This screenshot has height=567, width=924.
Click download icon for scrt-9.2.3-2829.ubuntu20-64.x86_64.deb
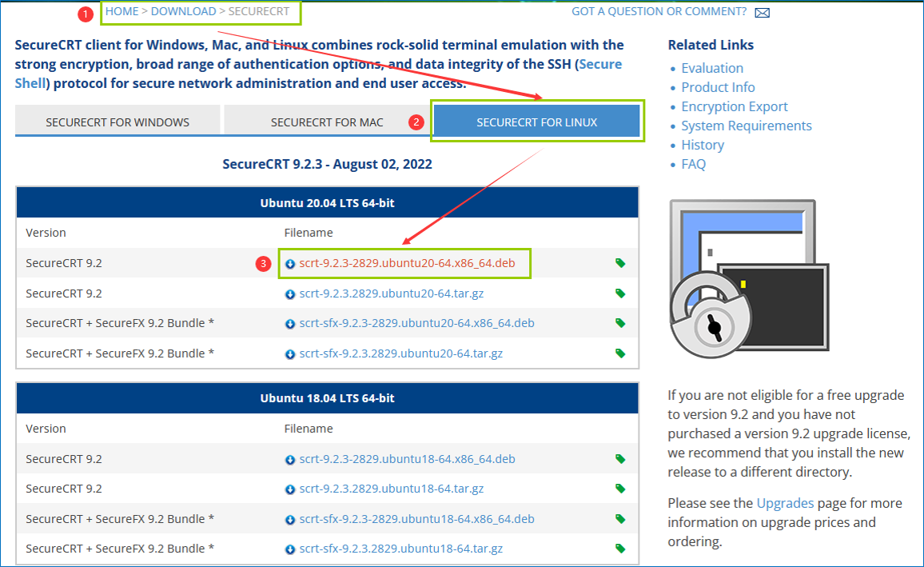click(x=290, y=264)
